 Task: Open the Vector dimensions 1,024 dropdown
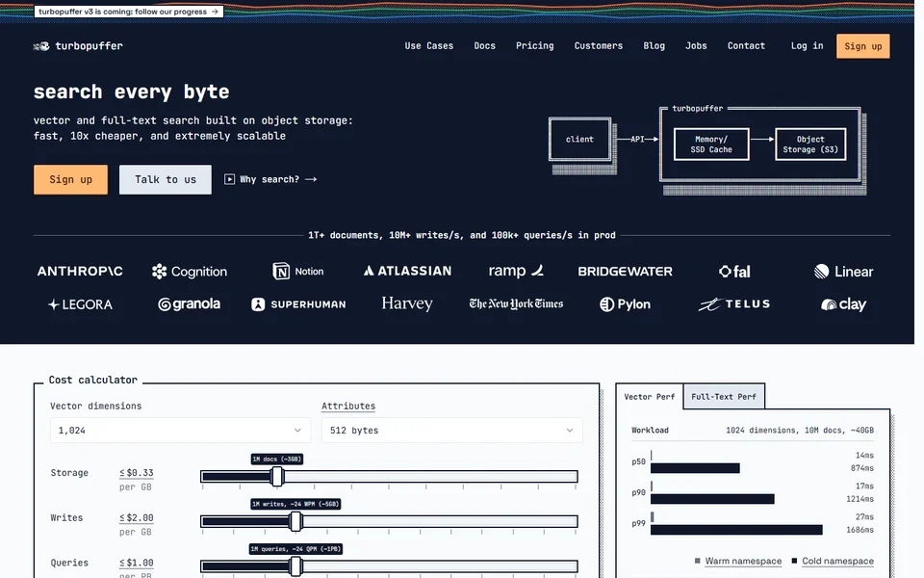point(180,431)
